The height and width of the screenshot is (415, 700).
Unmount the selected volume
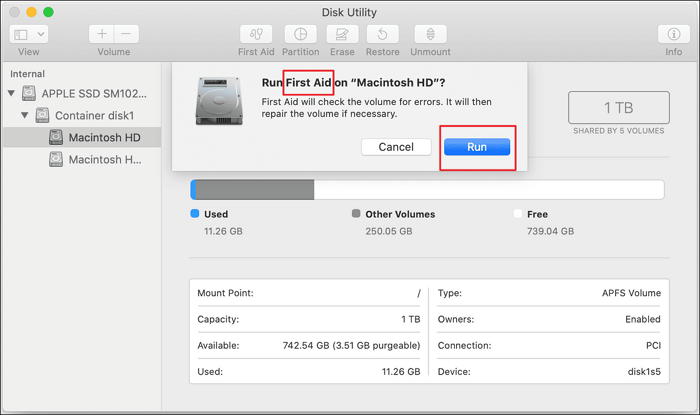[x=430, y=34]
